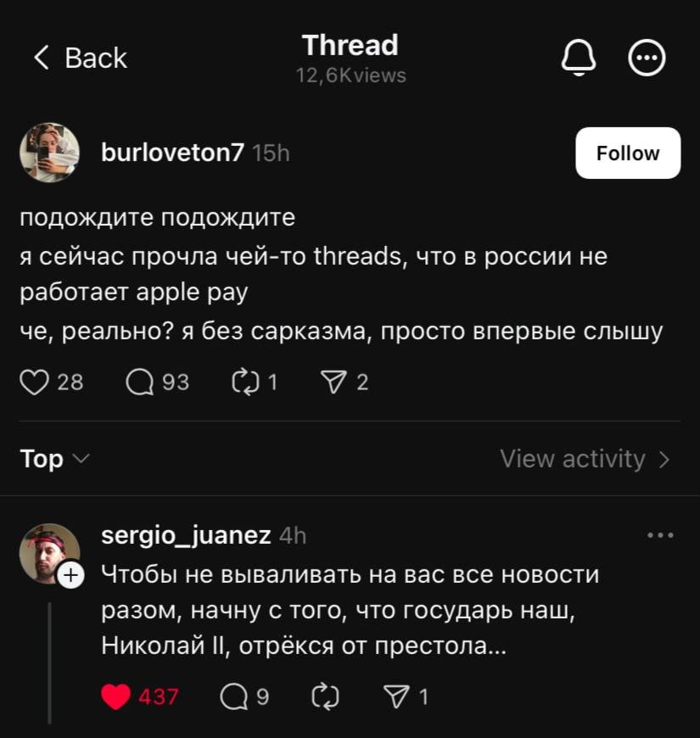Unlike the sergio_juanez reply red heart
This screenshot has height=738, width=700.
coord(116,697)
